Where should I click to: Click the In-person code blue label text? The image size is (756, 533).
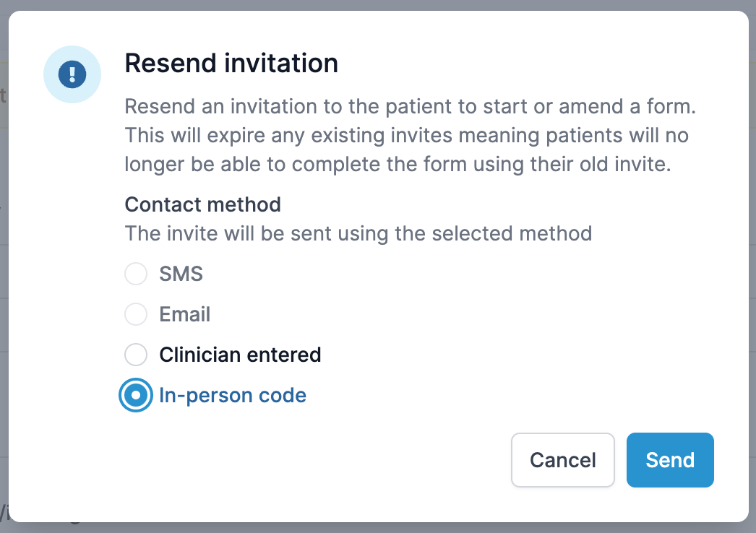pos(233,395)
